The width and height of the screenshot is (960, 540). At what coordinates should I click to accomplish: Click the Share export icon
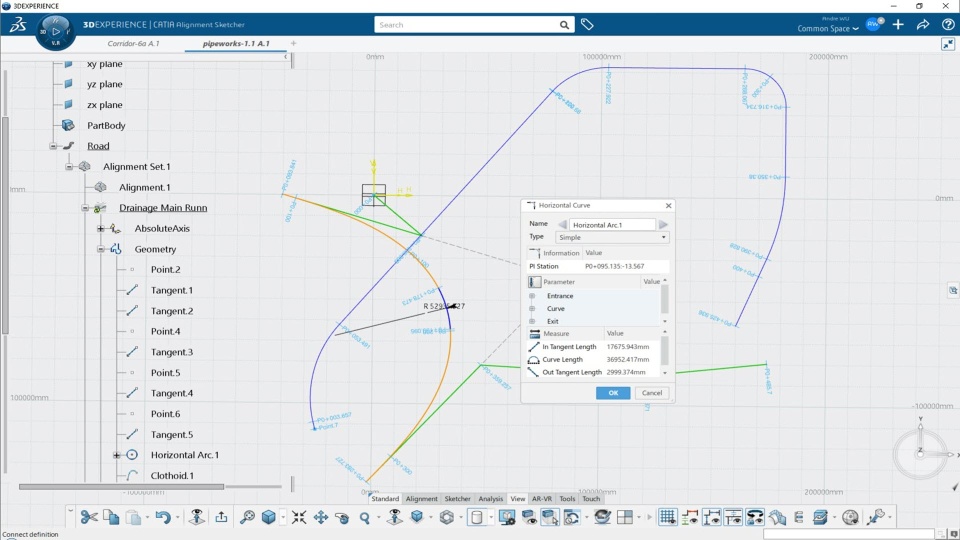221,517
